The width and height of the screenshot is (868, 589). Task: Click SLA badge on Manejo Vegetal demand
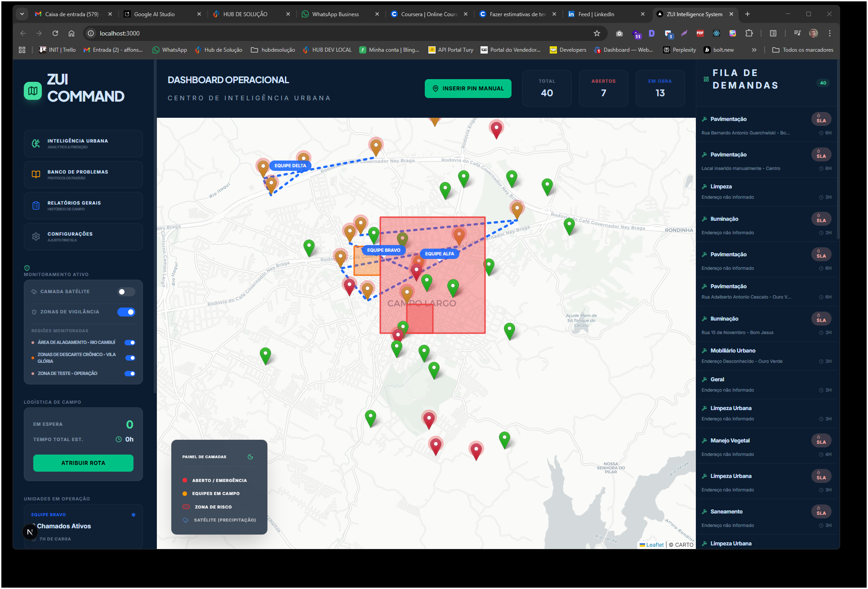pyautogui.click(x=821, y=441)
